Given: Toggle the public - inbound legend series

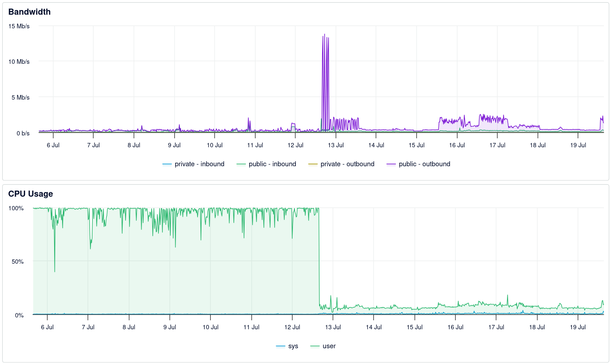Looking at the screenshot, I should pyautogui.click(x=266, y=164).
